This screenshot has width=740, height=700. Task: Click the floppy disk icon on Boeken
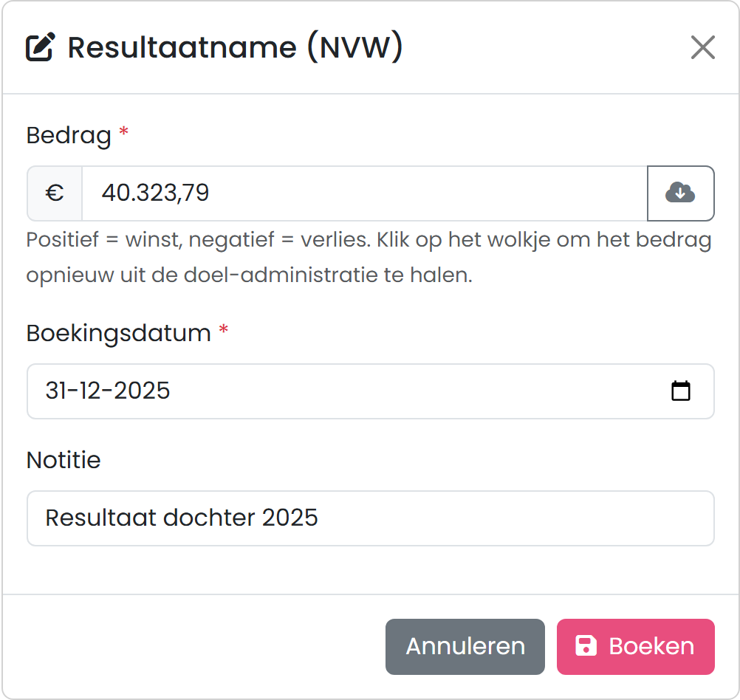(586, 646)
